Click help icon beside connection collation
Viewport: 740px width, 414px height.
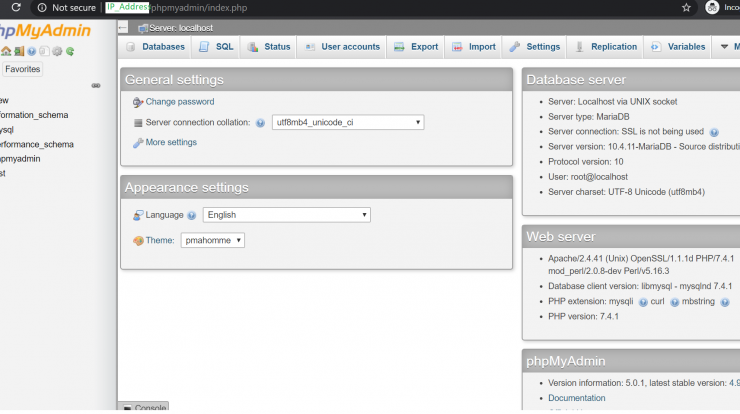[x=260, y=123]
